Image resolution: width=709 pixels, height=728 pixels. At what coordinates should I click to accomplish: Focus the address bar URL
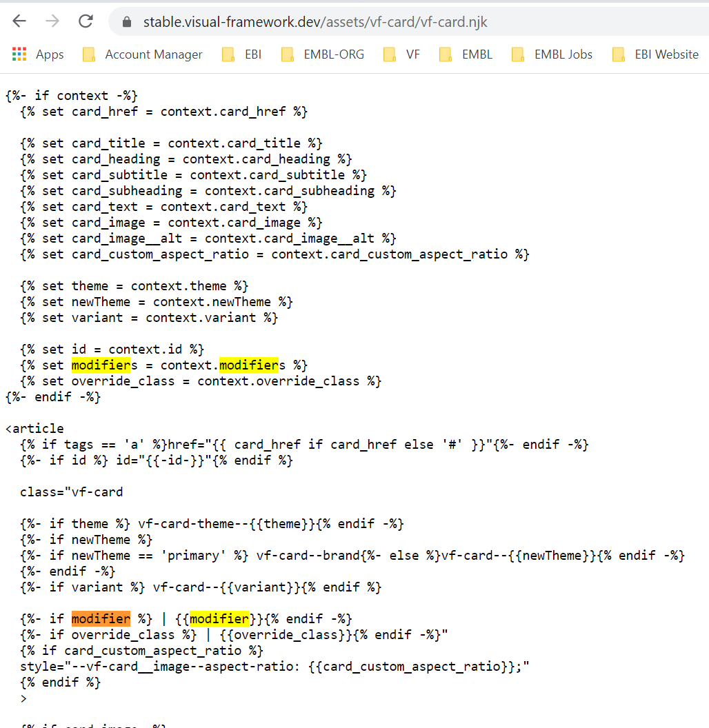point(315,22)
